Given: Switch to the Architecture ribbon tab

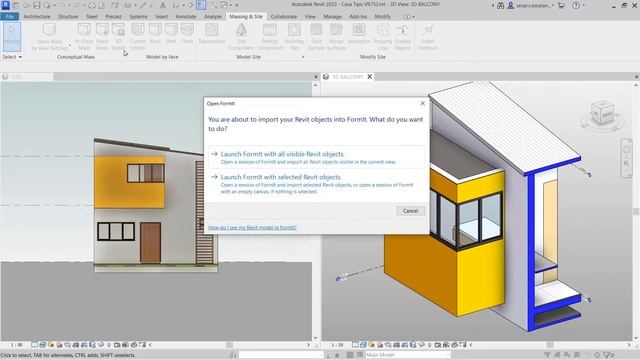Looking at the screenshot, I should point(37,16).
